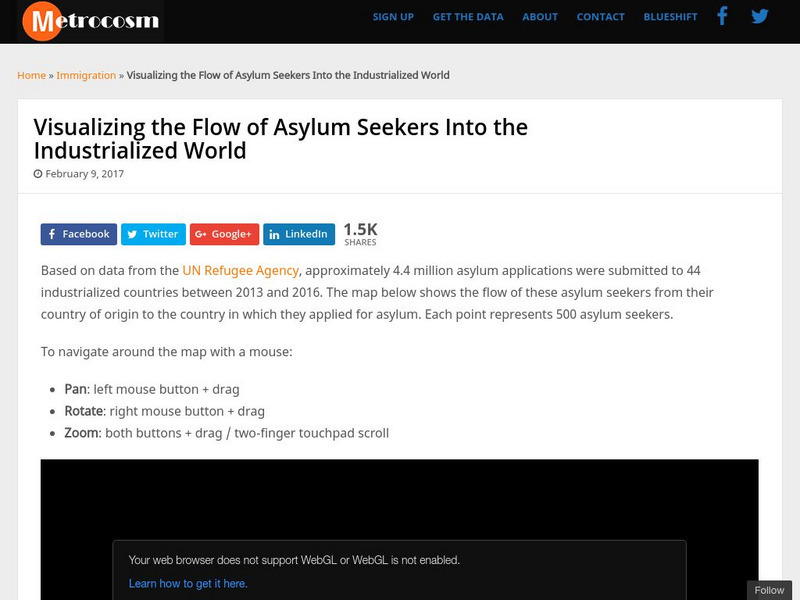The image size is (800, 600).
Task: Share the article on LinkedIn
Action: (x=299, y=234)
